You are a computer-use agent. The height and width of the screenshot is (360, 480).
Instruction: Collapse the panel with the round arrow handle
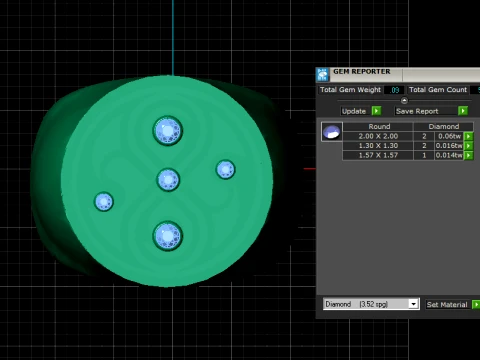click(404, 100)
